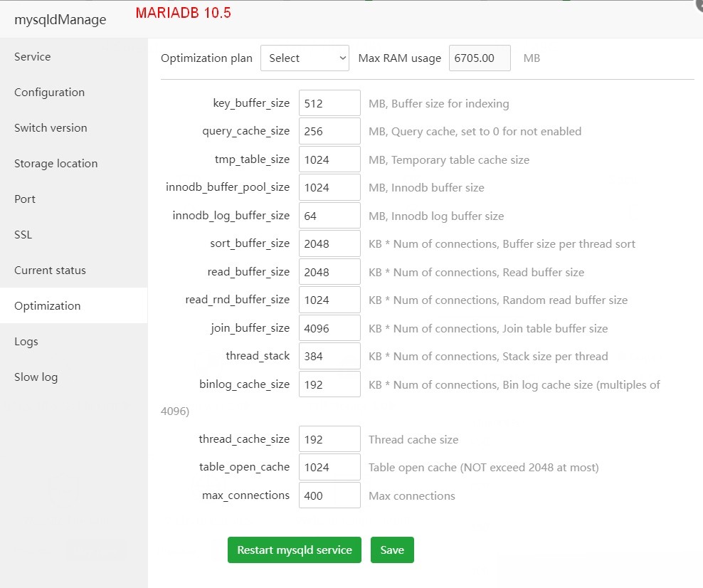Click the max_connections label
The image size is (703, 588).
pyautogui.click(x=245, y=495)
